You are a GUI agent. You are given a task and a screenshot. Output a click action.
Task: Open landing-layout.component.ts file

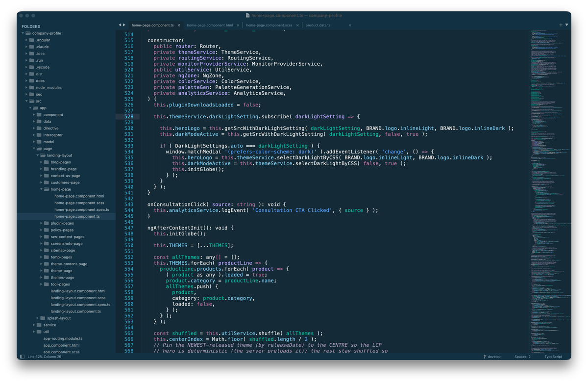click(76, 311)
